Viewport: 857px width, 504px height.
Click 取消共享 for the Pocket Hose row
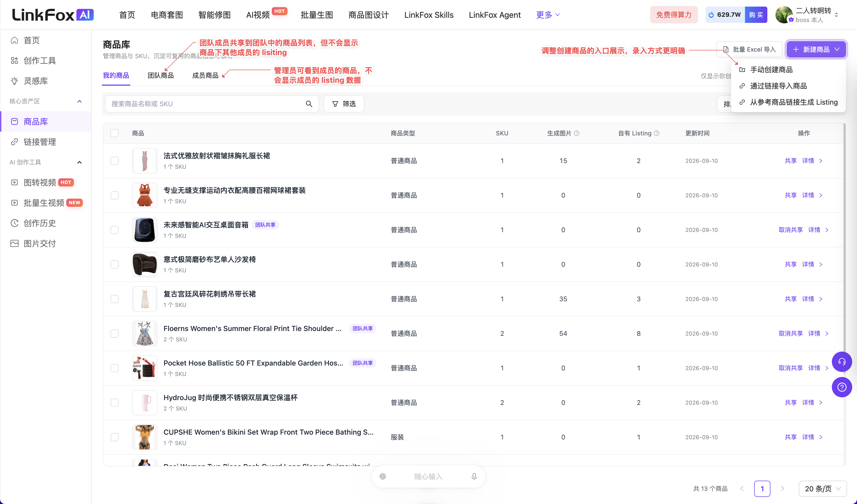click(x=790, y=368)
